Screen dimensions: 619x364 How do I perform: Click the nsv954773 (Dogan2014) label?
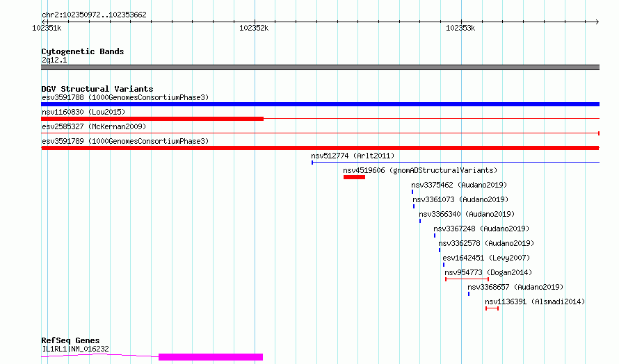click(488, 272)
